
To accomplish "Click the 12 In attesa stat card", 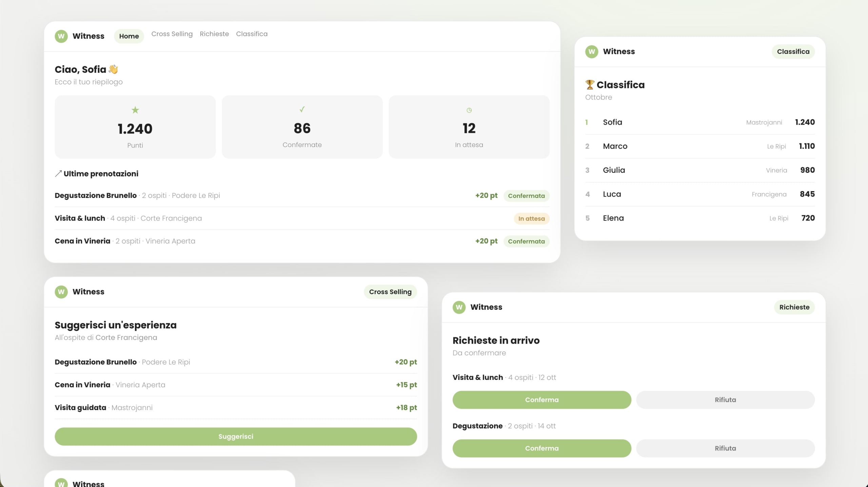I will (x=469, y=127).
